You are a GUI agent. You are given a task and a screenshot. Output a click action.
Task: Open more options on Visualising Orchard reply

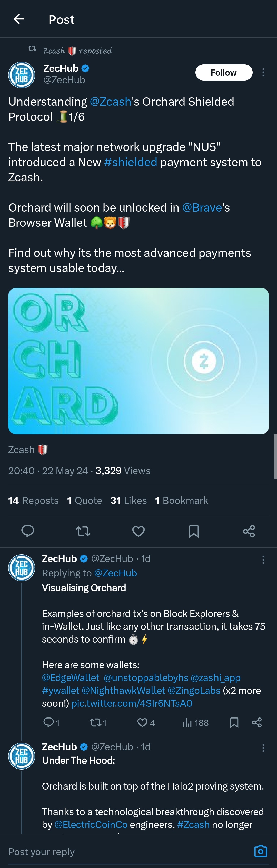[x=263, y=560]
